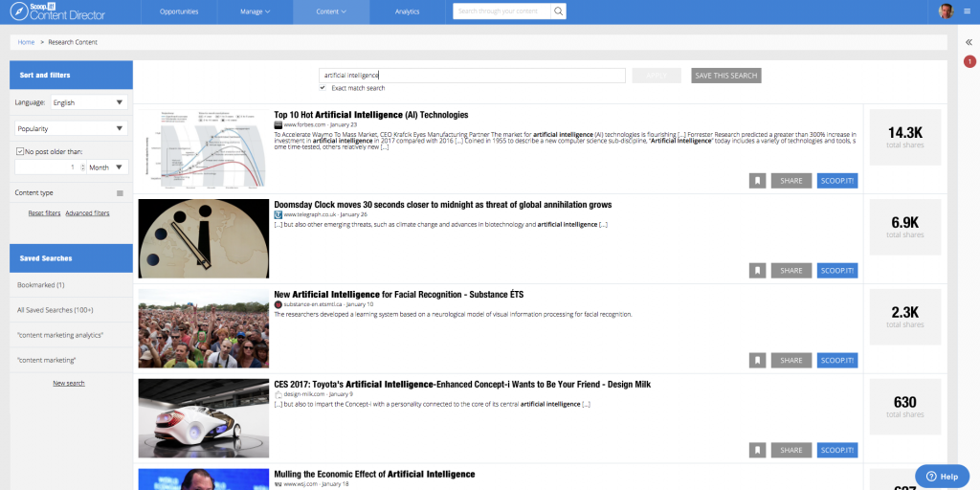Open the Opportunities tab
Image resolution: width=980 pixels, height=490 pixels.
click(179, 11)
